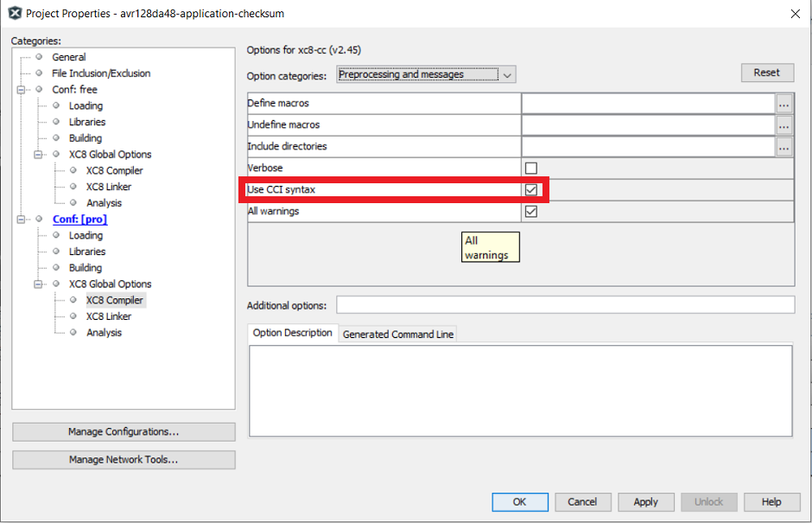The image size is (812, 523).
Task: Toggle the Use CCI syntax checkbox
Action: [530, 189]
